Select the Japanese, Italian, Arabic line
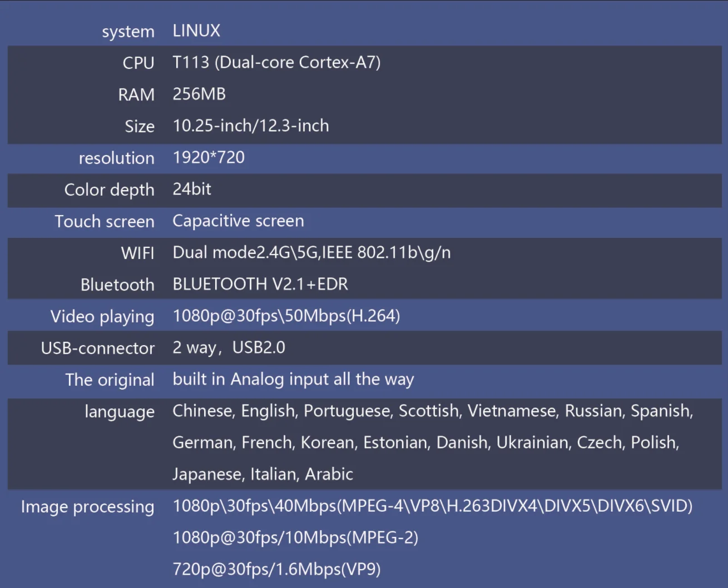The width and height of the screenshot is (728, 588). tap(263, 474)
